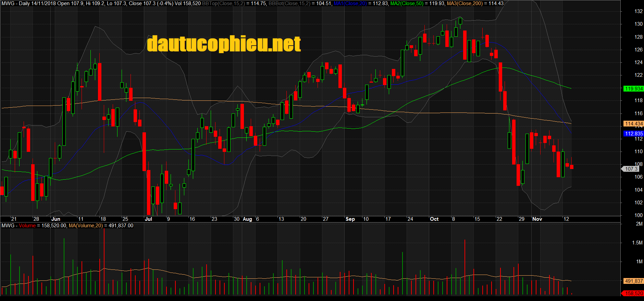The width and height of the screenshot is (644, 301).
Task: Click the orange 491,837 volume axis tag
Action: click(633, 281)
